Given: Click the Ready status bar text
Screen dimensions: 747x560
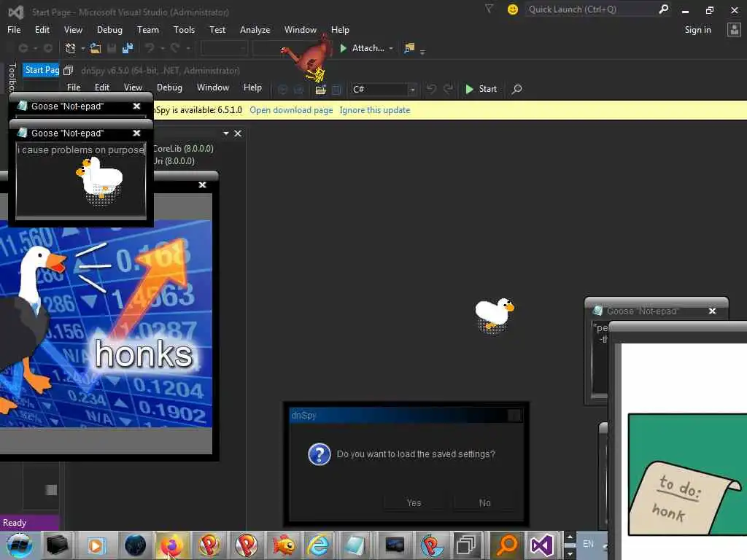Looking at the screenshot, I should tap(15, 522).
